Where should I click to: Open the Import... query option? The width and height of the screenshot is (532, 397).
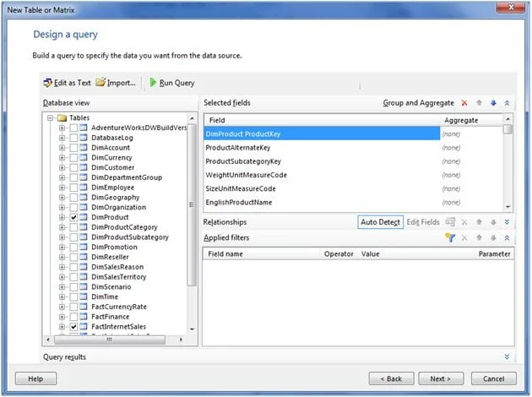click(116, 83)
